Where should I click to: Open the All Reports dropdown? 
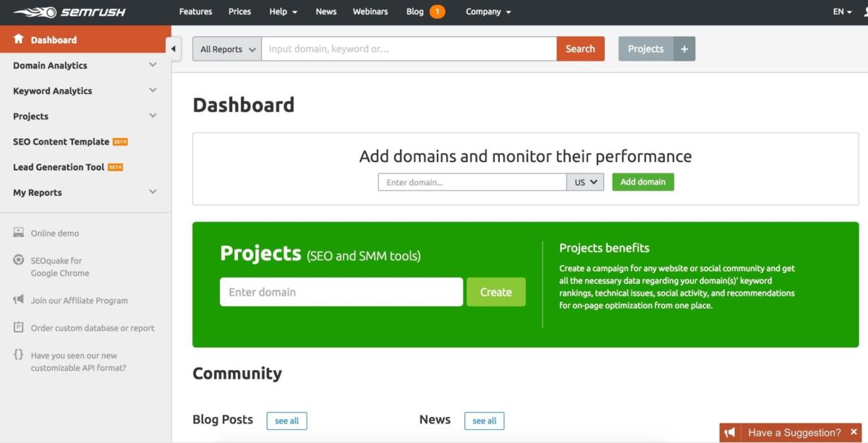click(x=227, y=49)
